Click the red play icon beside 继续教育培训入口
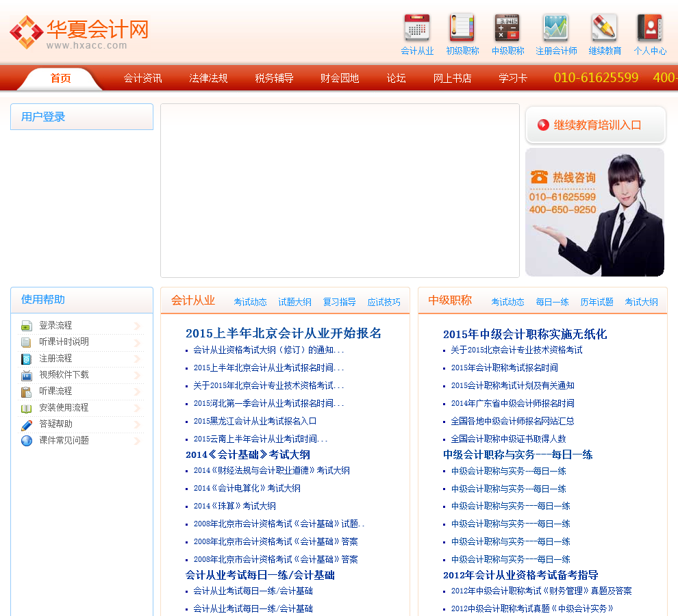678x616 pixels. click(543, 125)
